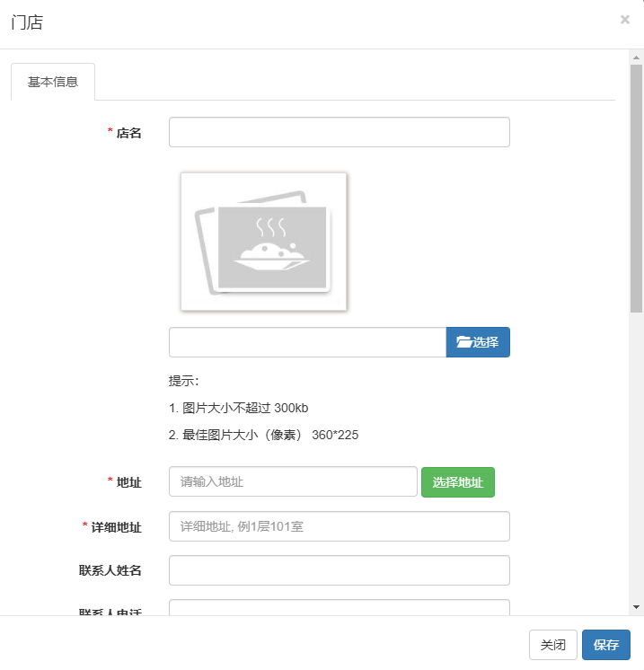644x670 pixels.
Task: Click the vertical scrollbar thumb
Action: coord(636,189)
